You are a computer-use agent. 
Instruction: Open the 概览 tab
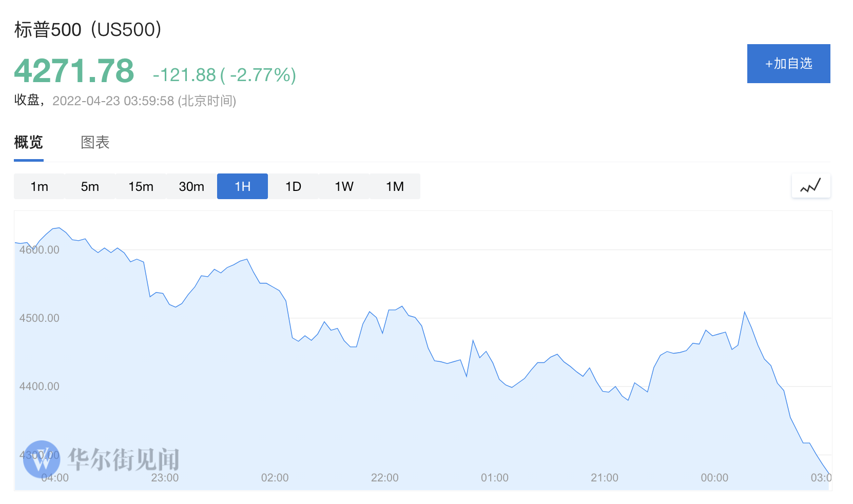[x=28, y=142]
